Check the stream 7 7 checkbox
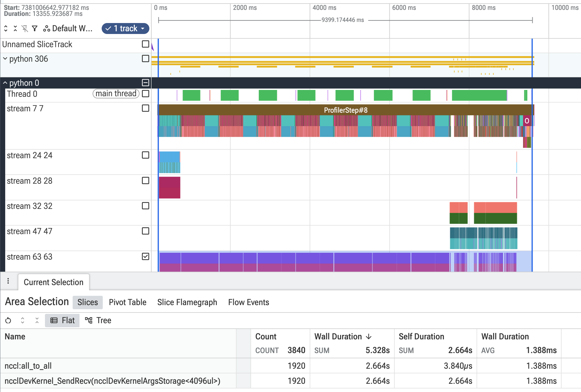This screenshot has height=392, width=581. [x=146, y=108]
